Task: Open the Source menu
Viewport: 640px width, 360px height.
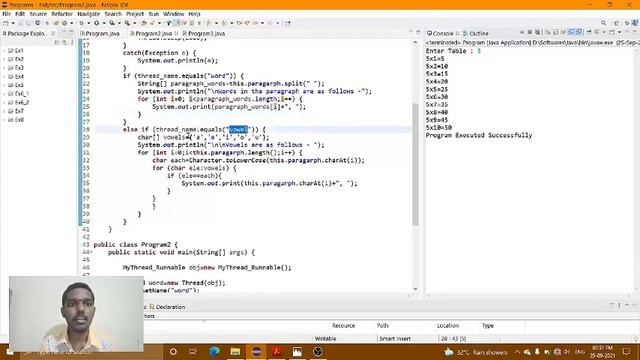Action: click(x=38, y=14)
